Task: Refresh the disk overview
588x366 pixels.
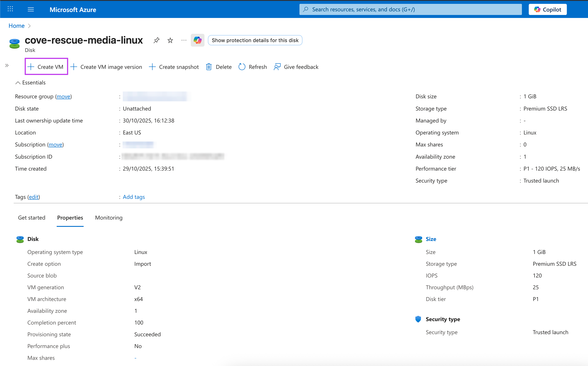Action: pos(253,67)
